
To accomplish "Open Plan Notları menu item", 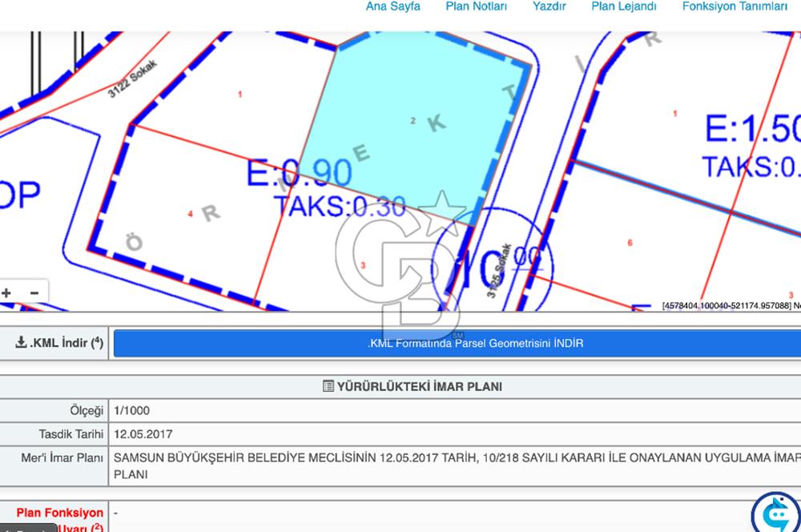I will (x=476, y=6).
